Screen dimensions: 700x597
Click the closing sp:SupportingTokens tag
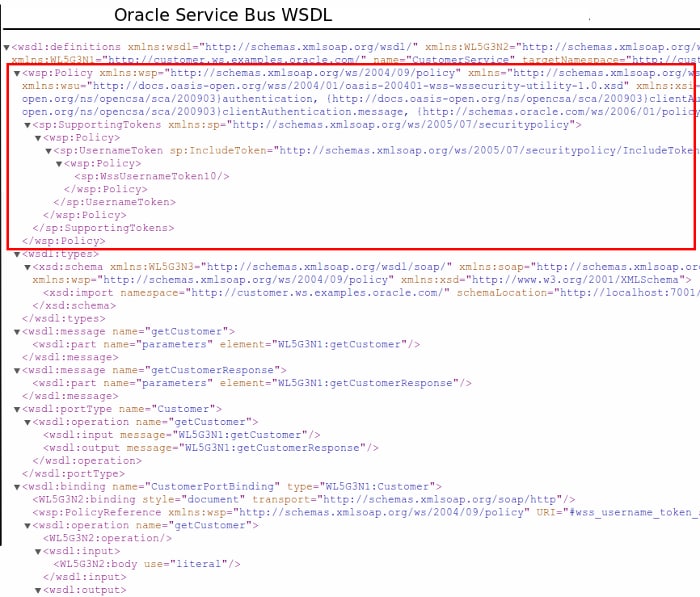(x=103, y=228)
